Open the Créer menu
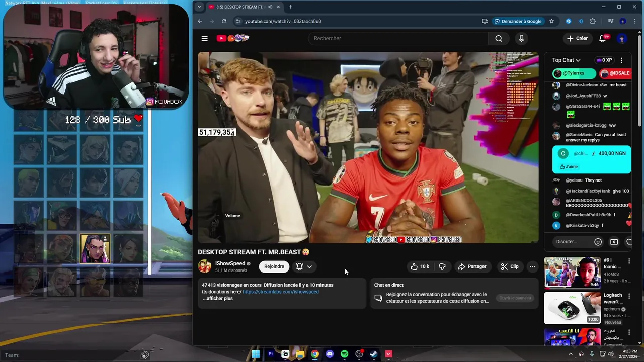The image size is (644, 362). coord(577,38)
